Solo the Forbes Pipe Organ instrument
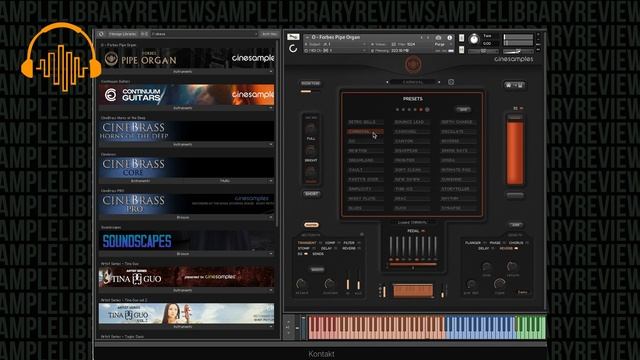 click(x=462, y=38)
